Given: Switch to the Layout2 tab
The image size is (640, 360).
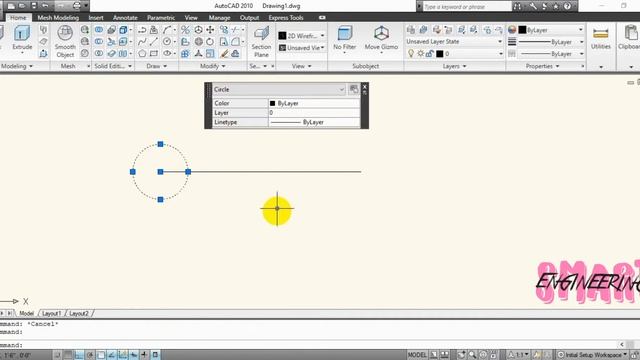Looking at the screenshot, I should coord(79,313).
